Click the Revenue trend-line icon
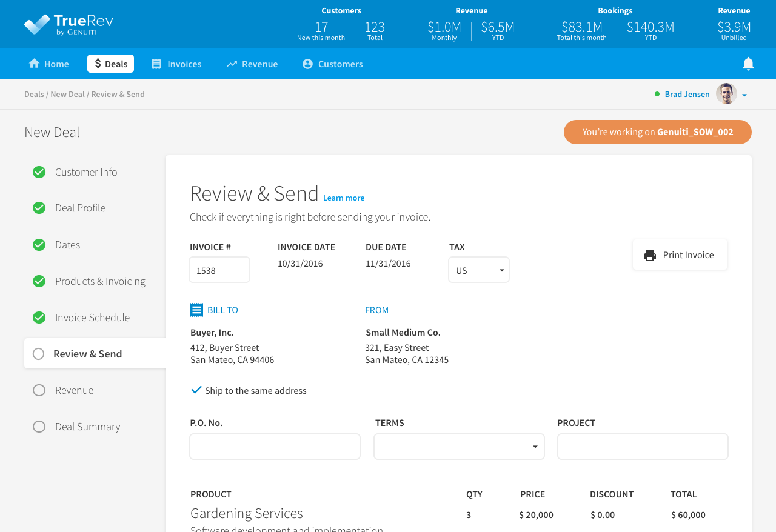The width and height of the screenshot is (776, 532). (x=232, y=64)
